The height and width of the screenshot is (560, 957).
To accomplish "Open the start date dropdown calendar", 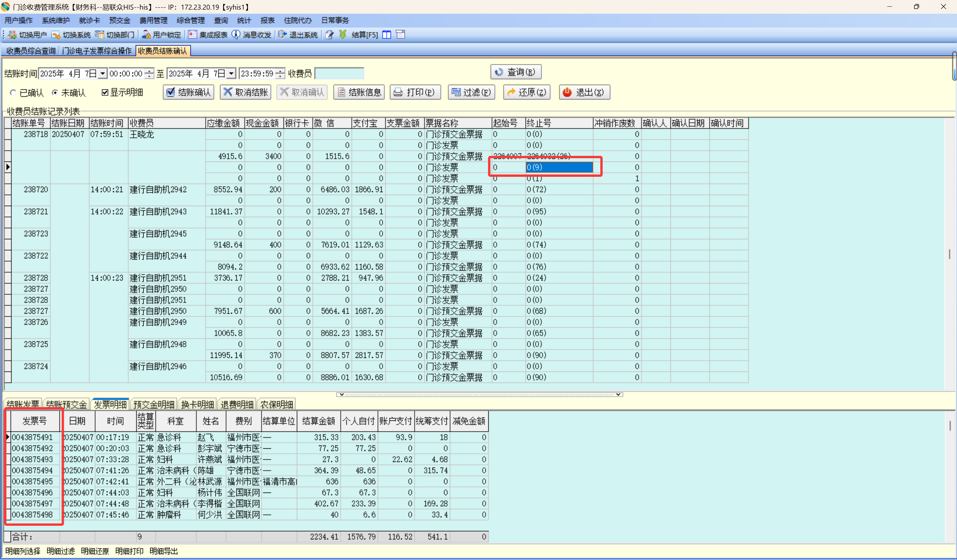I will (x=102, y=74).
